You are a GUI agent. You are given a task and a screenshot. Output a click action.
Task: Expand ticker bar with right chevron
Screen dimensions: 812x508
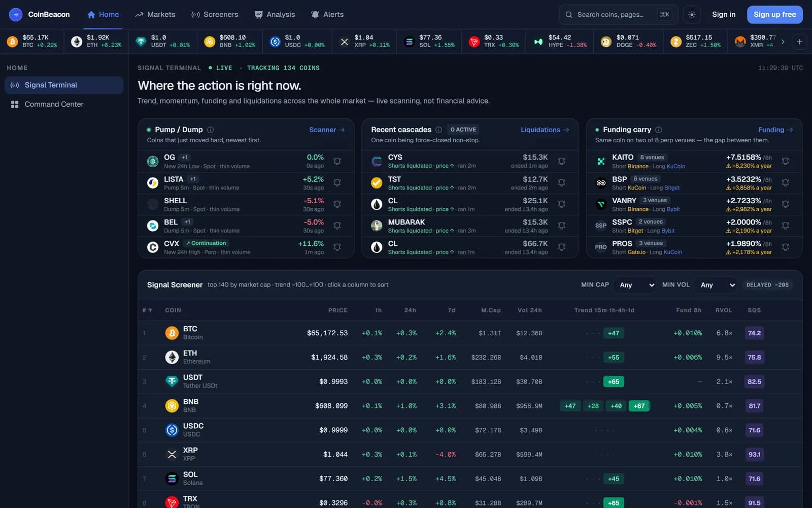tap(783, 42)
